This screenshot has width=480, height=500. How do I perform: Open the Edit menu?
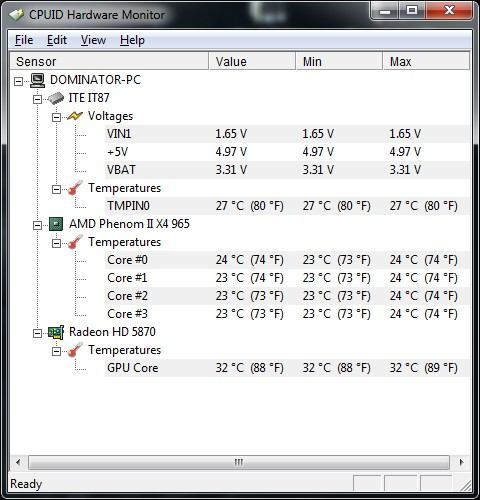click(x=57, y=40)
